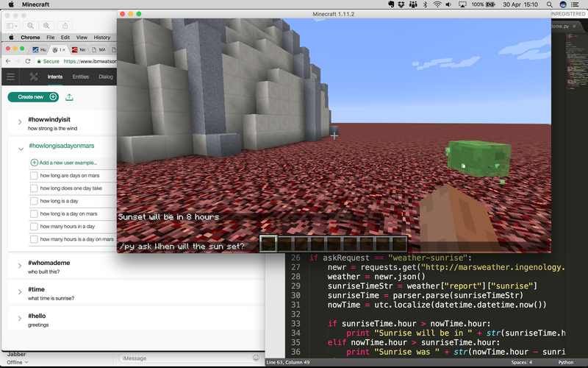
Task: Expand the #howwindyisit intent
Action: click(x=20, y=122)
